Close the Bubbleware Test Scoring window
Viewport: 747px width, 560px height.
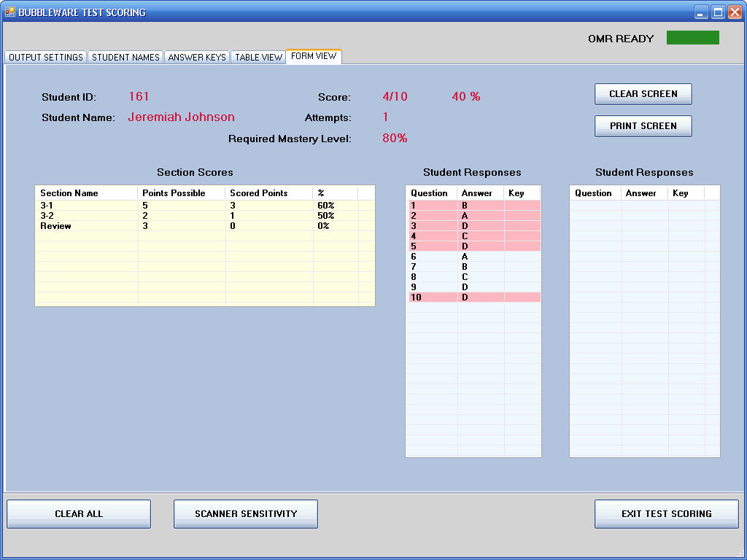pyautogui.click(x=735, y=12)
